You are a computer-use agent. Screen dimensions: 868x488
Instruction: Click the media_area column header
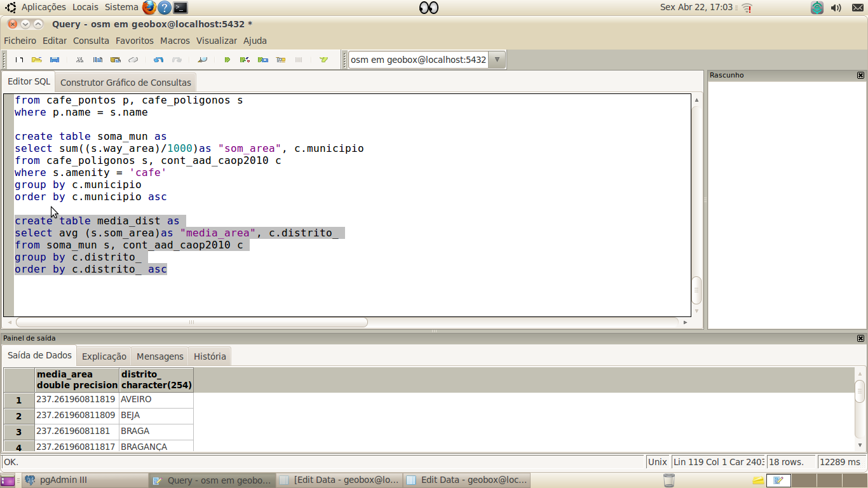77,379
